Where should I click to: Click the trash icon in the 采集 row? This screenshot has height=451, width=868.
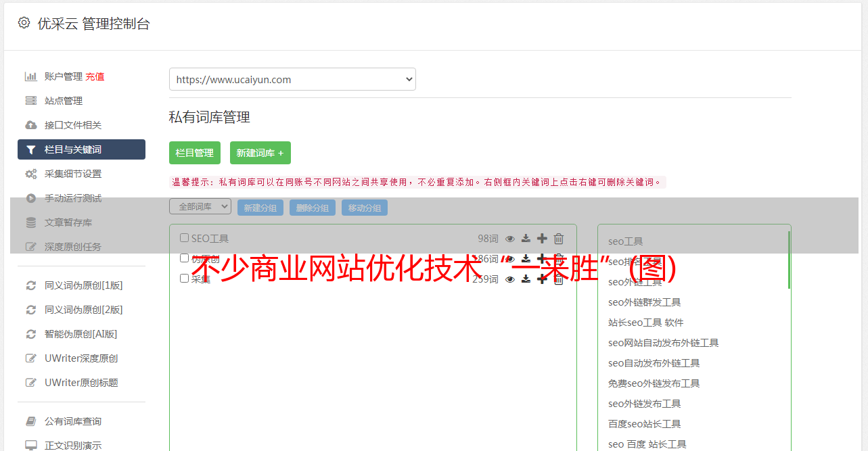[x=559, y=279]
